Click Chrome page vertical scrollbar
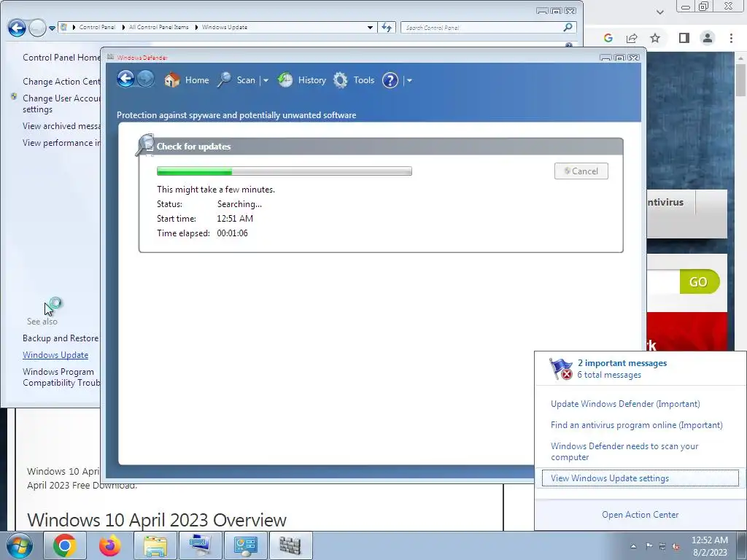747x560 pixels. coord(741,79)
